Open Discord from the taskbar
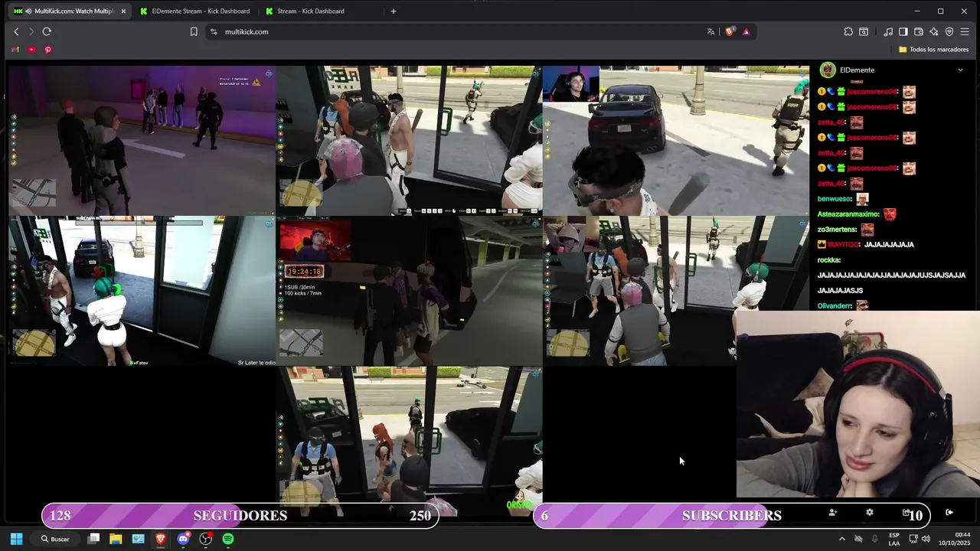 pyautogui.click(x=183, y=539)
